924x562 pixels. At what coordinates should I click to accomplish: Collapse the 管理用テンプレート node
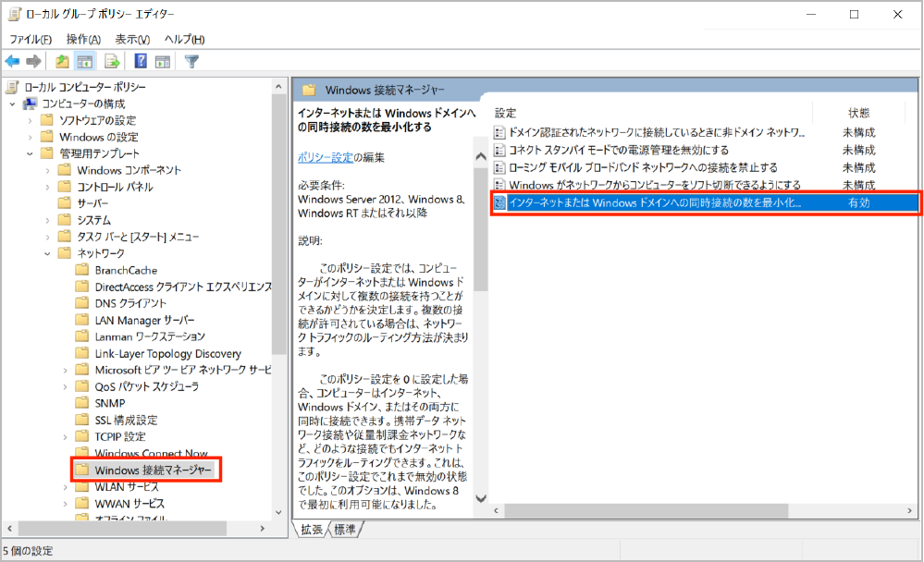tap(31, 153)
